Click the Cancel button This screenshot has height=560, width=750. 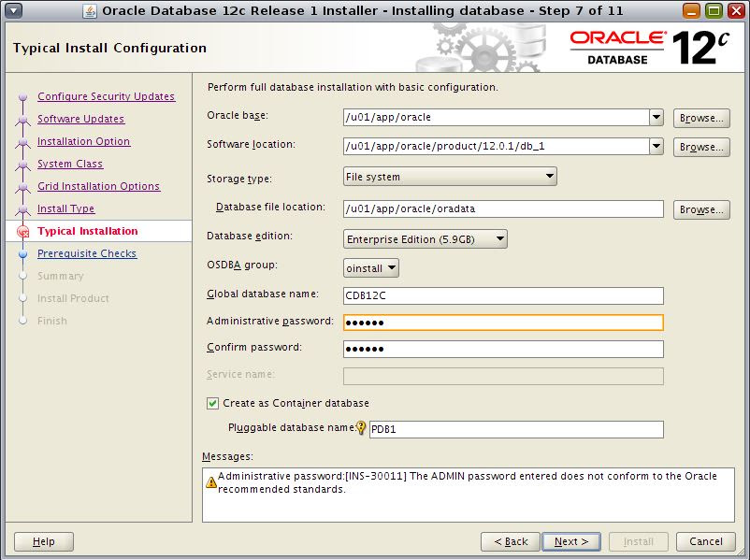[x=705, y=541]
